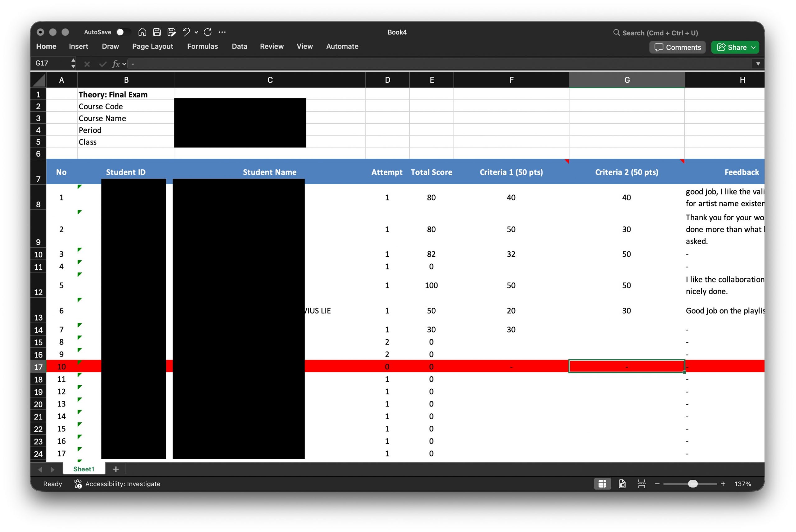Click the fx insert function icon
The height and width of the screenshot is (532, 796).
pos(116,64)
